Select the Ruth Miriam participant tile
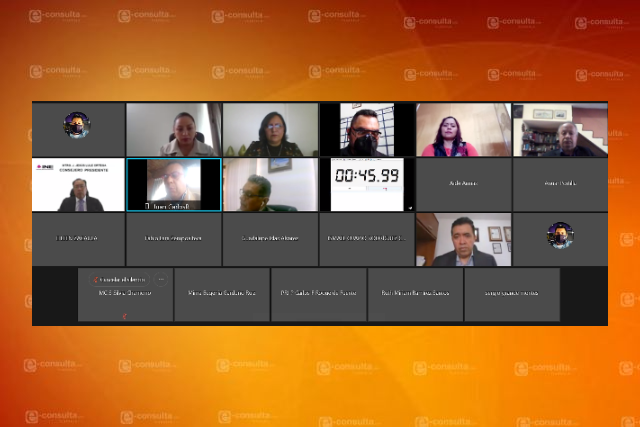This screenshot has height=427, width=640. click(415, 293)
